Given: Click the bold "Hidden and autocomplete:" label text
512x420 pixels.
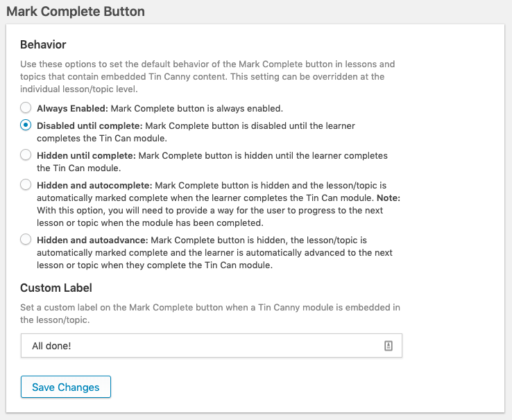Looking at the screenshot, I should (x=94, y=185).
